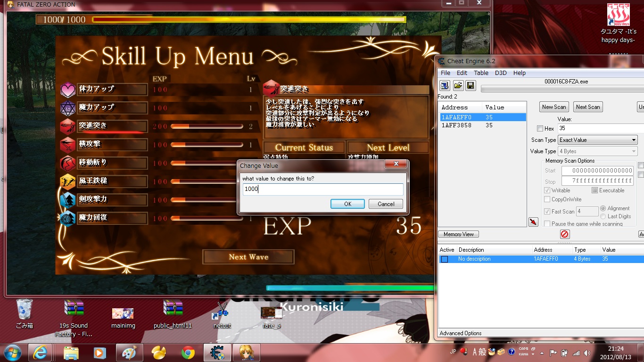Click the red arrow add-address icon
The height and width of the screenshot is (362, 644).
click(533, 222)
